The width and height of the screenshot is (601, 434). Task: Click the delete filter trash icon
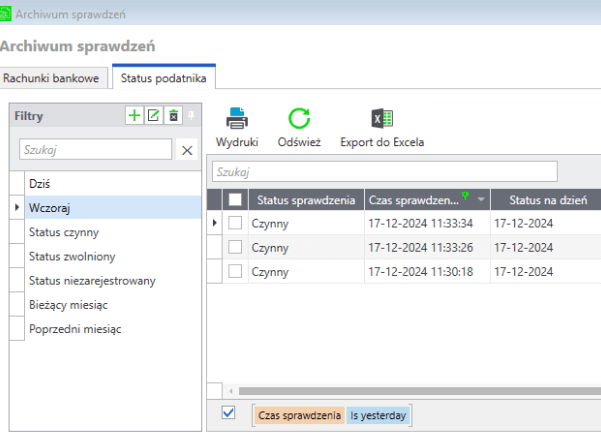tap(173, 116)
